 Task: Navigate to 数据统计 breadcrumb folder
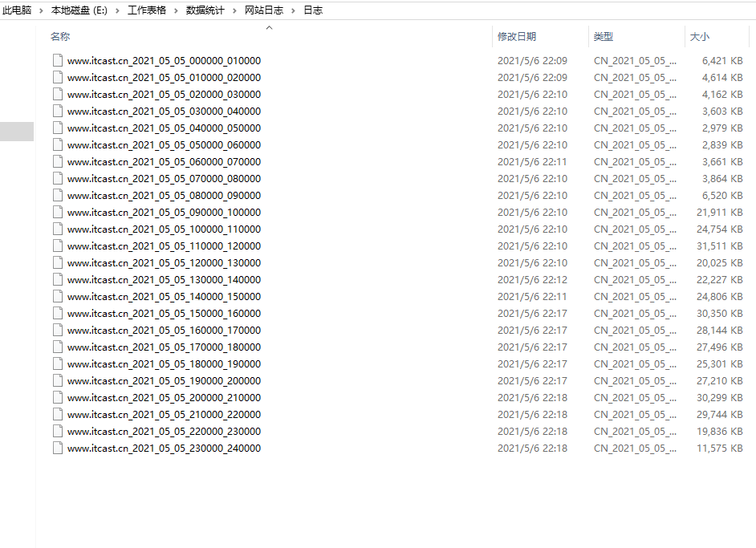[x=205, y=10]
